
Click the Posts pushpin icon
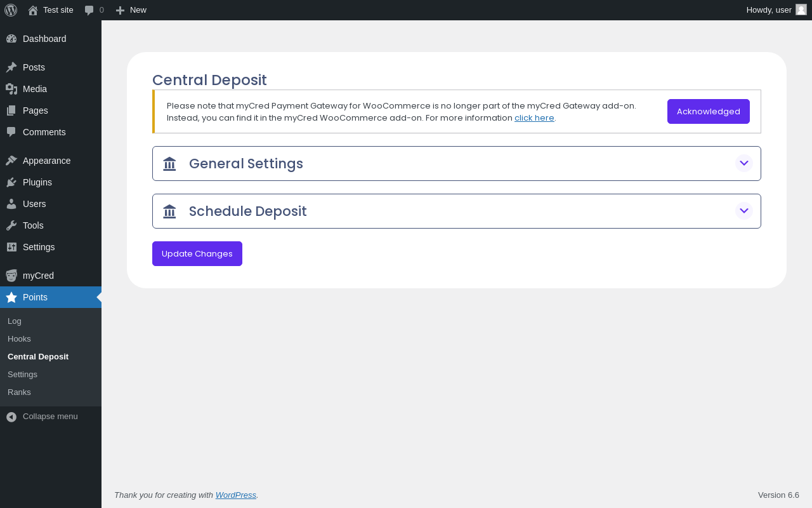pos(11,67)
